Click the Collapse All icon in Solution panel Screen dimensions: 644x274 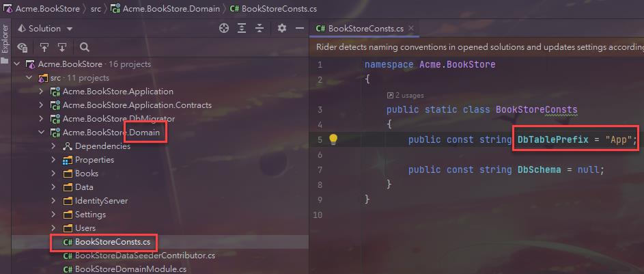click(260, 29)
